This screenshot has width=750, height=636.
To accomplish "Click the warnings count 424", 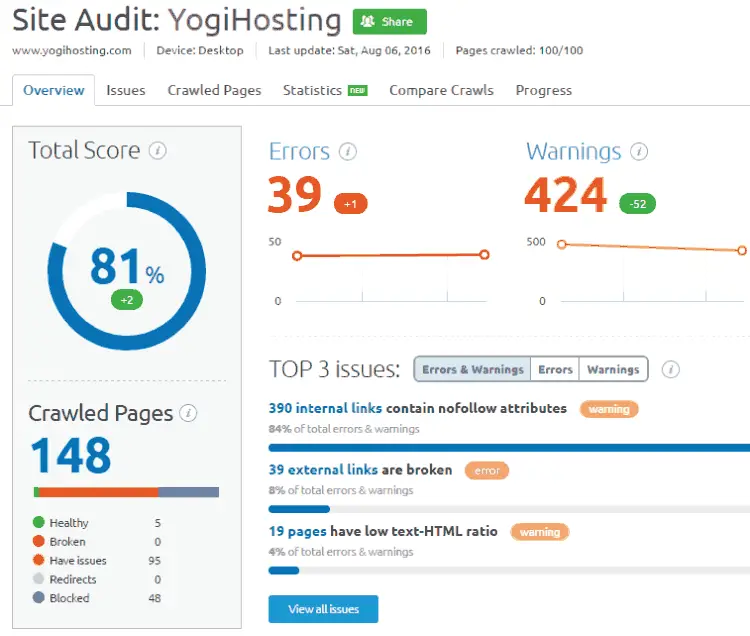I will coord(566,194).
